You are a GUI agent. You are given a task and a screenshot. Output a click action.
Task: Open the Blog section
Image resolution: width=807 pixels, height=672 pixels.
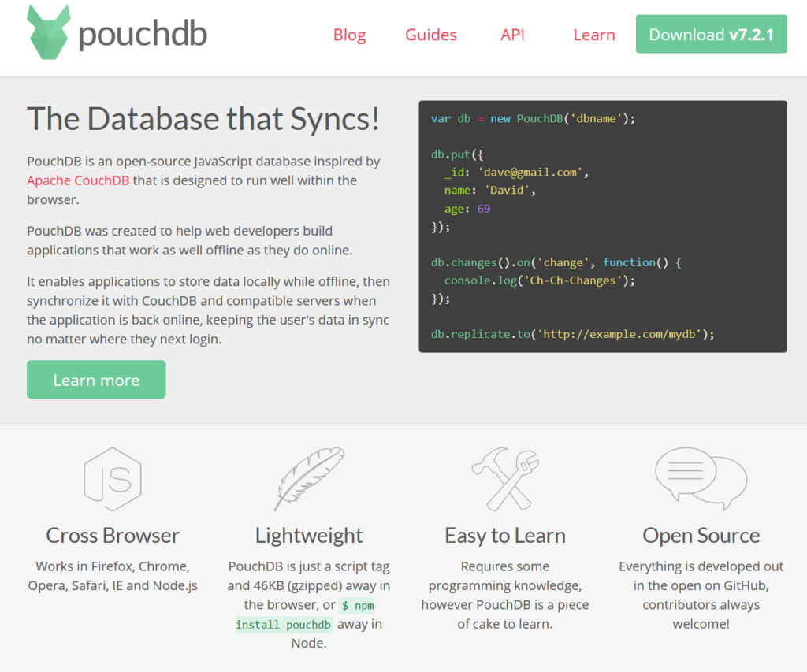[349, 35]
